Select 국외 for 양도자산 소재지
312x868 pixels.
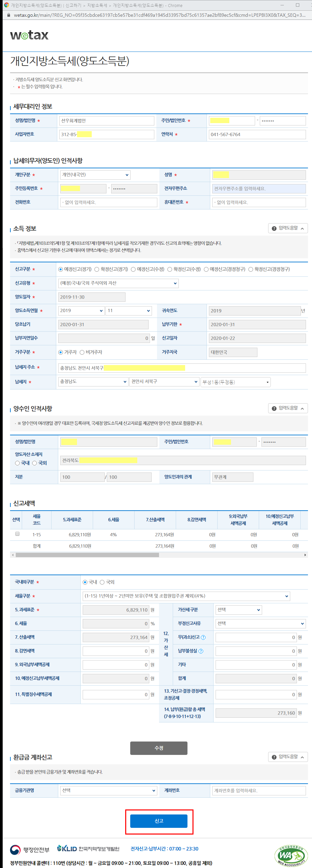[x=34, y=463]
